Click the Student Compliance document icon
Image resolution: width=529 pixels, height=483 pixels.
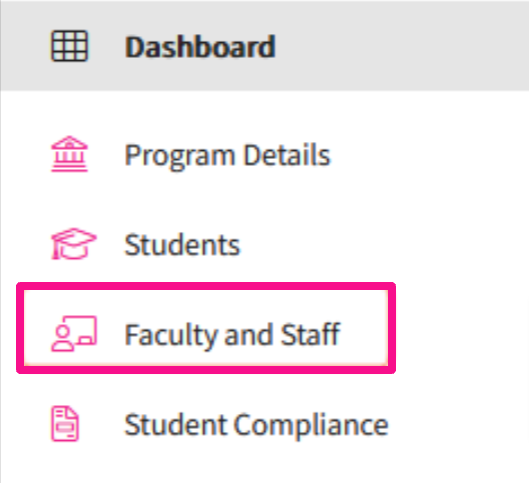point(65,424)
